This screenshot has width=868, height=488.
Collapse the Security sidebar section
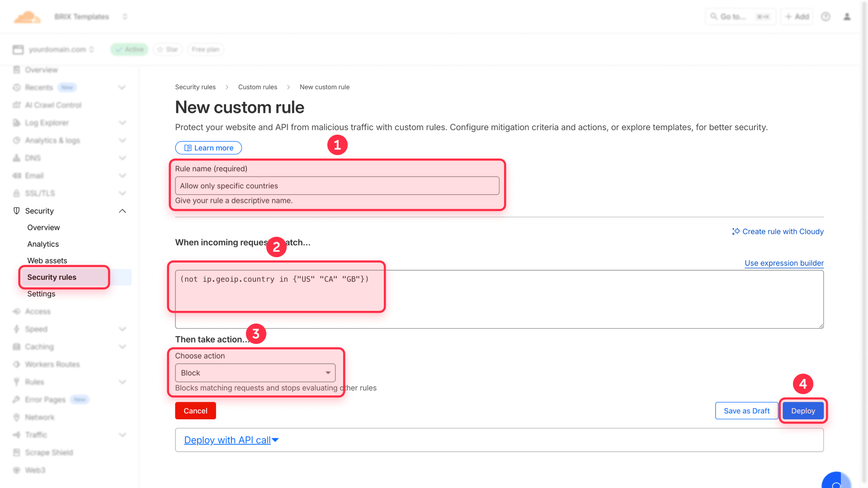pyautogui.click(x=122, y=211)
